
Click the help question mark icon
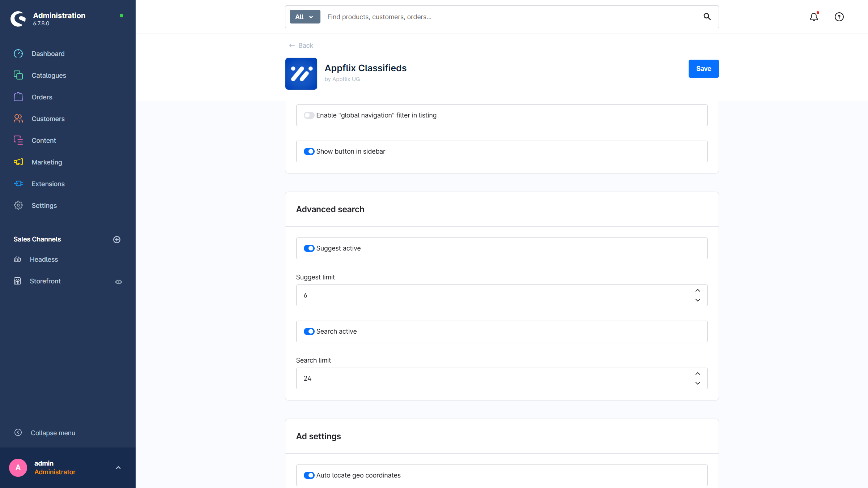coord(839,17)
